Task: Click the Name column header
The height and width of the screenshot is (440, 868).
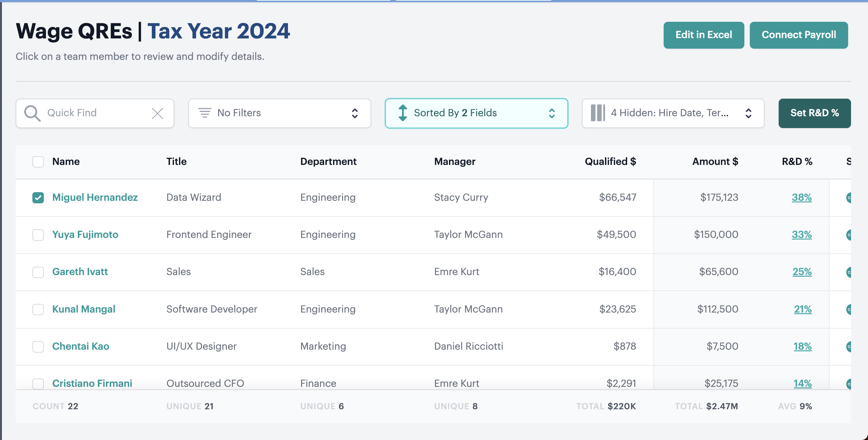Action: [x=66, y=162]
